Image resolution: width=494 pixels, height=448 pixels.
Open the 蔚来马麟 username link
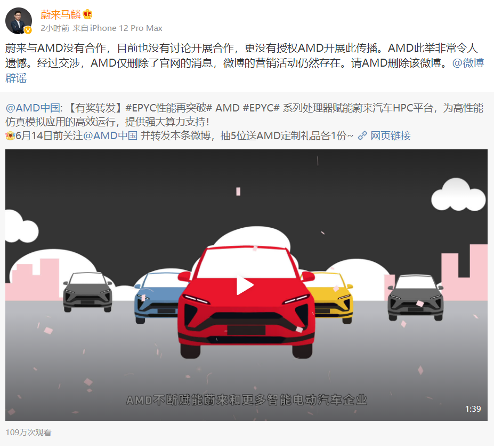point(61,14)
